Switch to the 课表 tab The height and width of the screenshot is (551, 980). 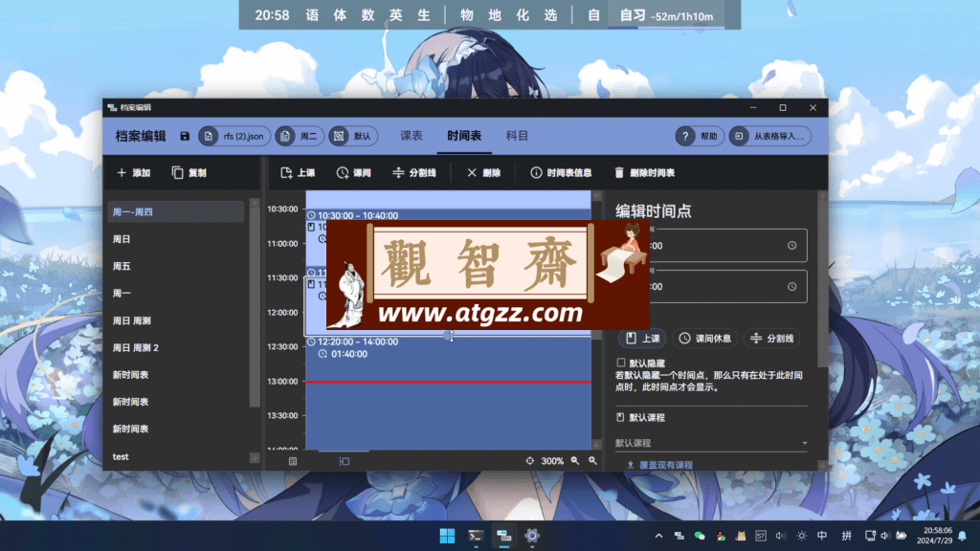[x=412, y=136]
